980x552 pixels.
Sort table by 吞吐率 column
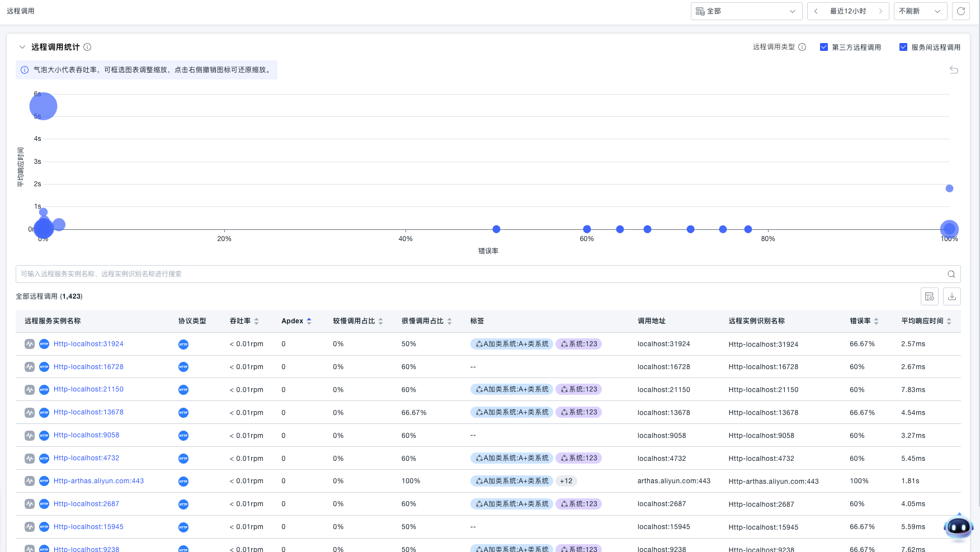244,321
